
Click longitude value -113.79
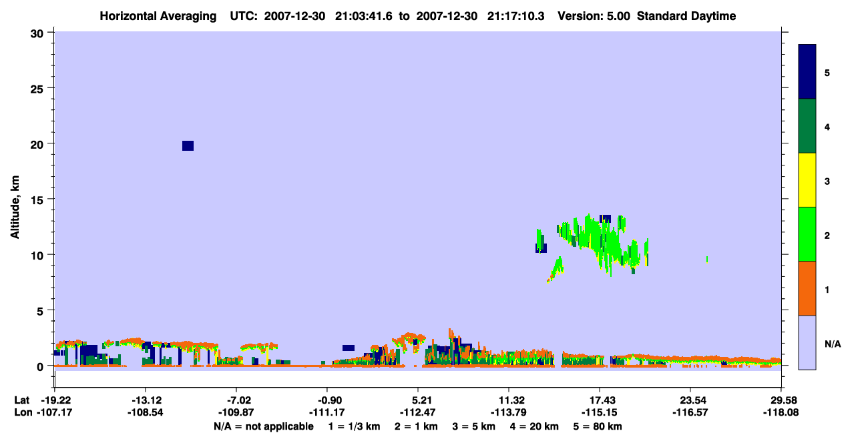[509, 413]
